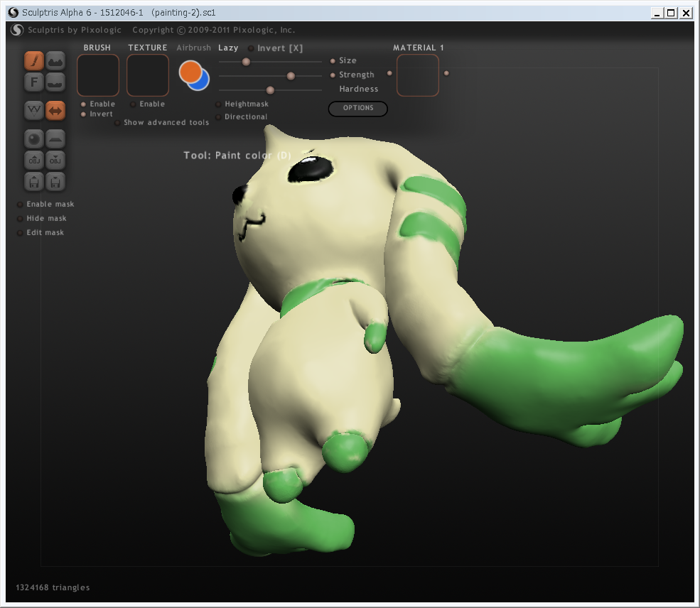Select the Paint color brush tool
Viewport: 700px width, 608px height.
pos(34,61)
